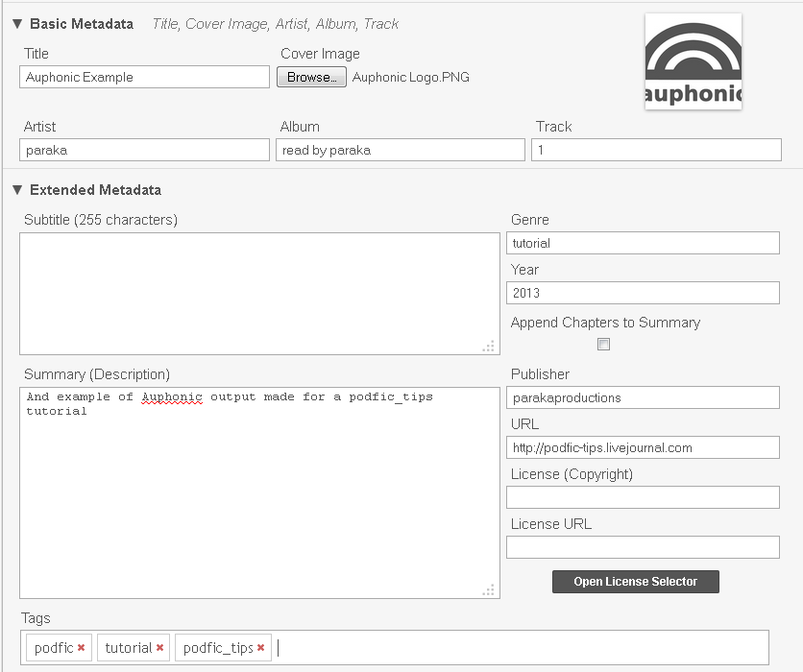Remove the podfic tag
Viewport: 803px width, 672px height.
point(82,648)
